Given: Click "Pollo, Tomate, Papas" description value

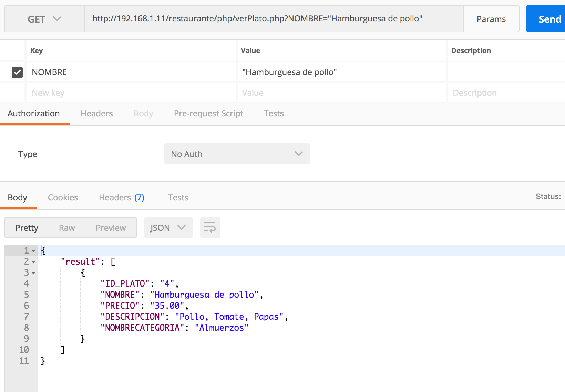Looking at the screenshot, I should tap(229, 317).
